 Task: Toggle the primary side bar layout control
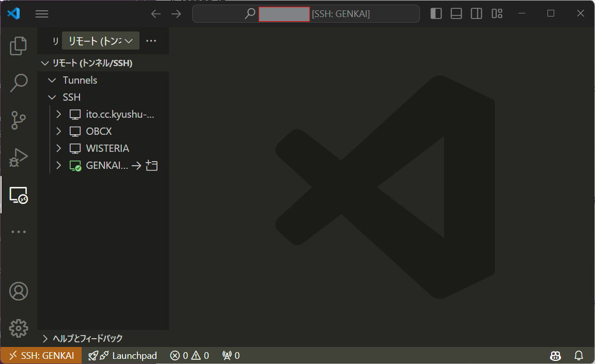436,13
